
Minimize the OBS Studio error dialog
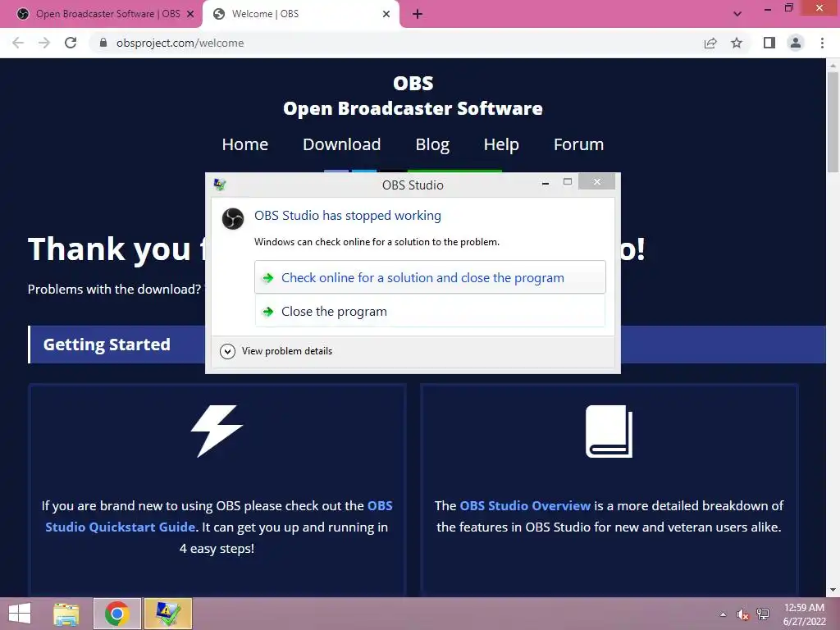[x=546, y=183]
